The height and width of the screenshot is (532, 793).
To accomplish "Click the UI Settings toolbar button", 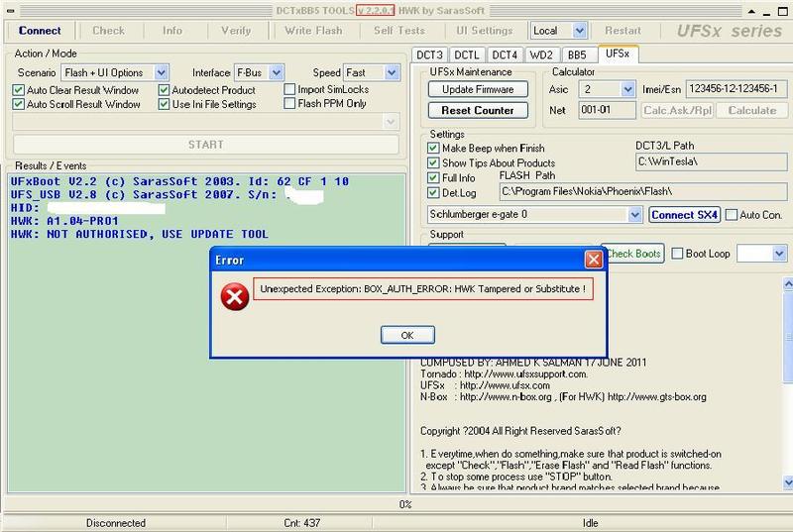I will click(x=485, y=31).
